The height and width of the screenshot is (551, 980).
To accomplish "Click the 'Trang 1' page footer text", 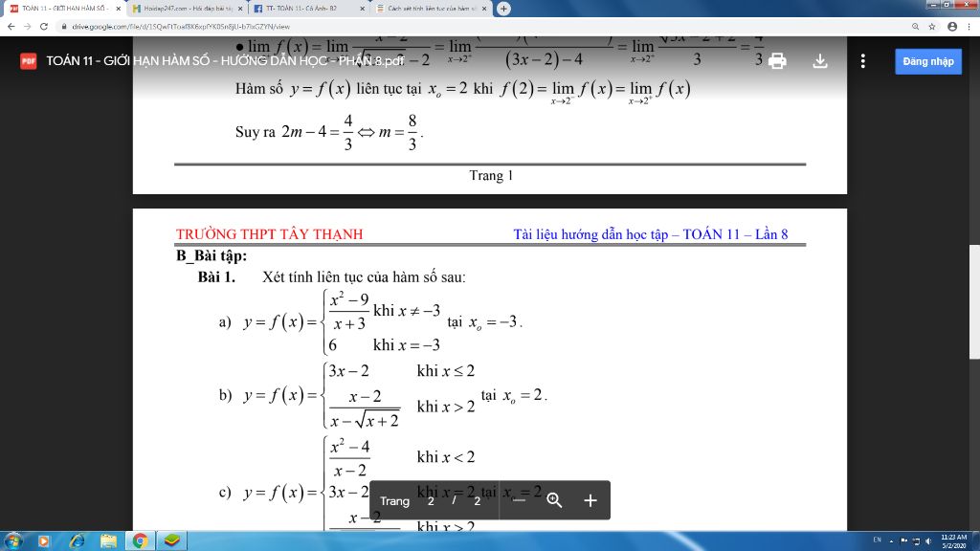I will tap(491, 176).
